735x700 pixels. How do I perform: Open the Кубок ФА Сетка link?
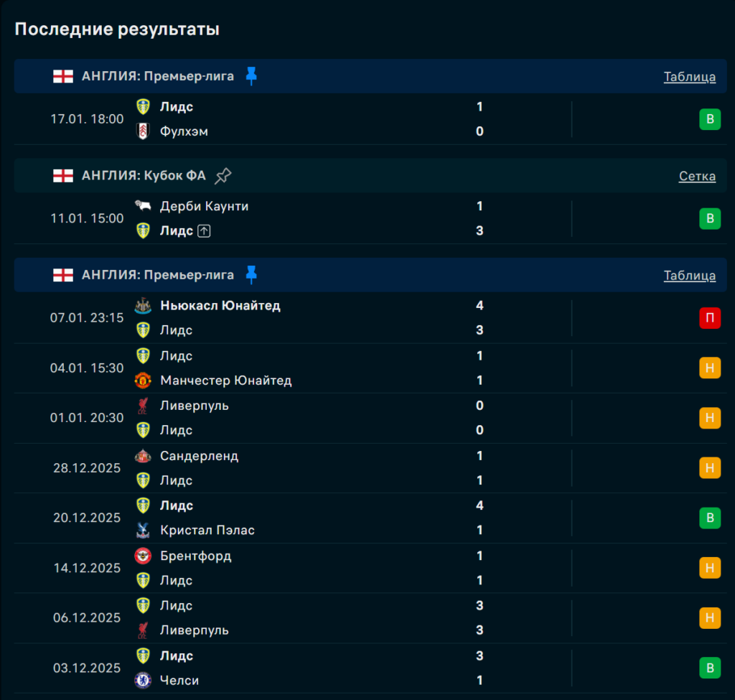coord(696,176)
